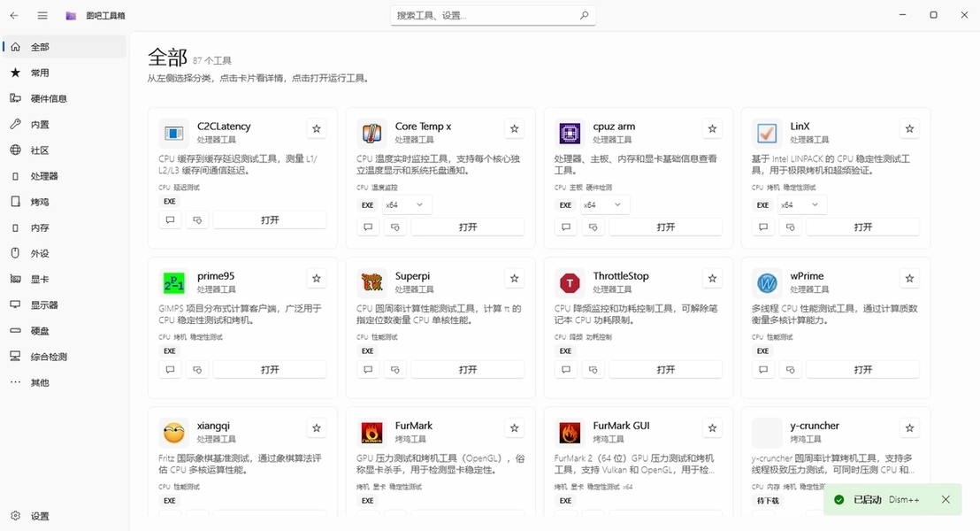Click 打开 on the Core Temp x card

[x=468, y=227]
